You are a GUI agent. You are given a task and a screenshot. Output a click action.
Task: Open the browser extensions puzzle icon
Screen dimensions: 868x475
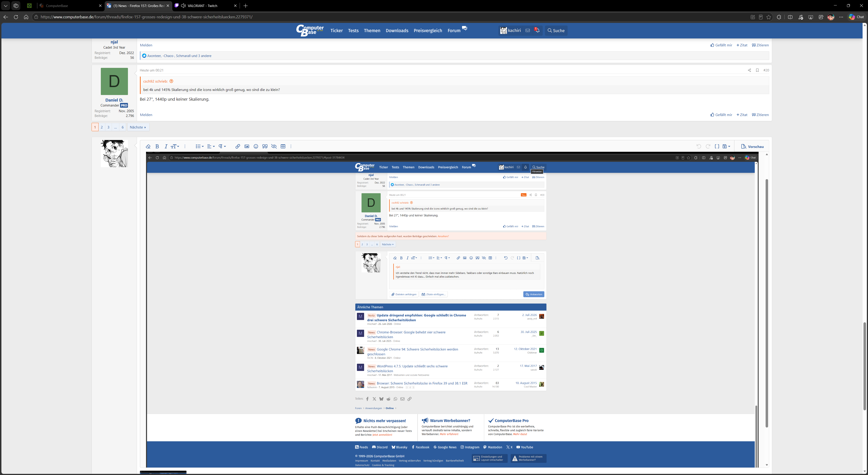click(779, 17)
